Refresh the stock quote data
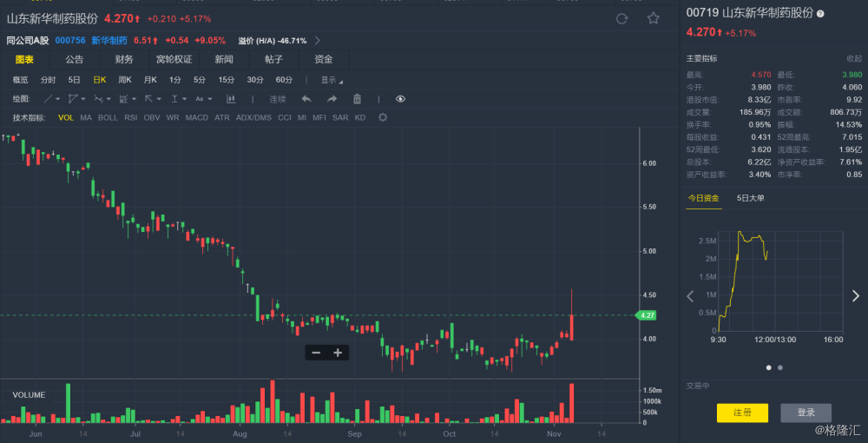This screenshot has width=868, height=443. tap(621, 18)
